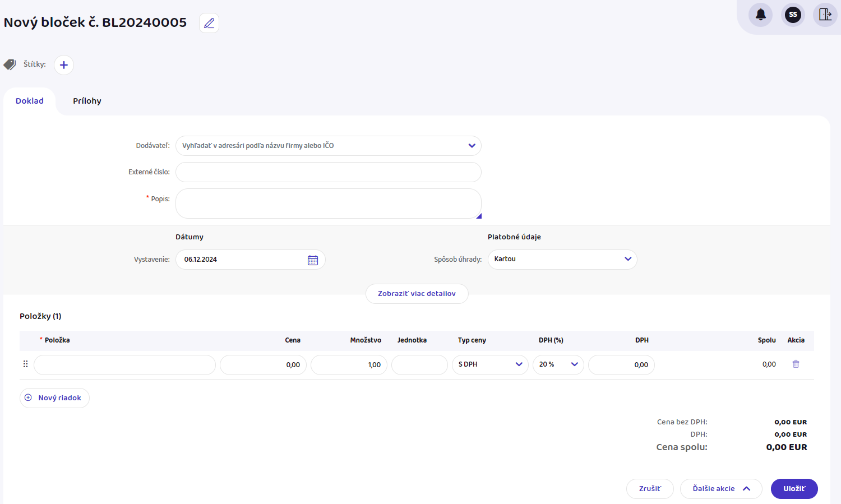This screenshot has height=504, width=841.
Task: Switch to the Prílohy tab
Action: point(87,101)
